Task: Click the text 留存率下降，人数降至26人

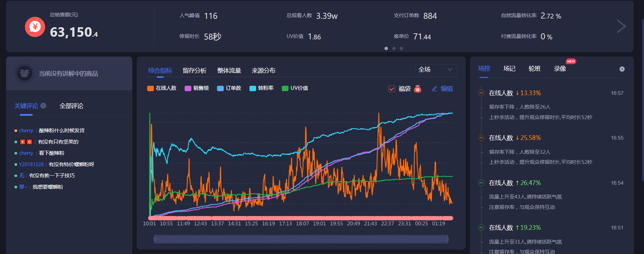Action: tap(520, 107)
